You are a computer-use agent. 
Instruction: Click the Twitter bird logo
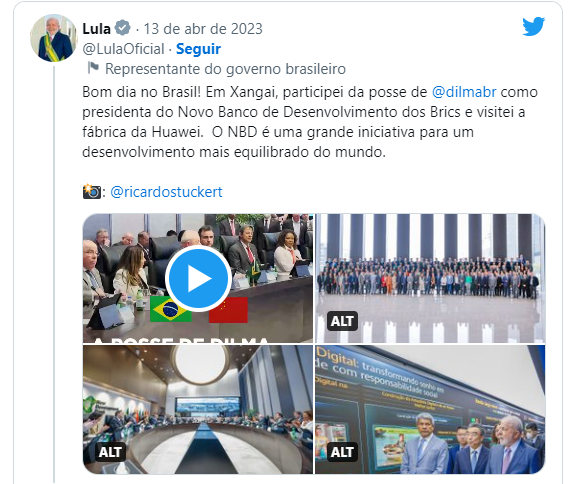tap(533, 26)
